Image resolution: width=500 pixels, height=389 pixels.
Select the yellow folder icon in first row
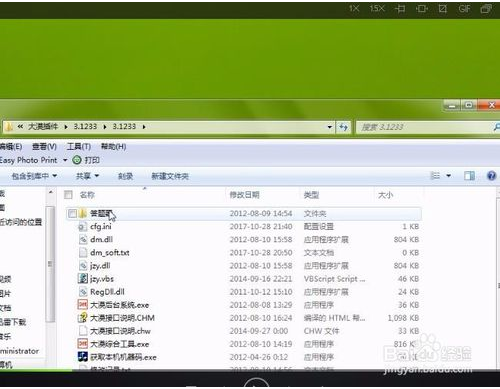tap(83, 213)
